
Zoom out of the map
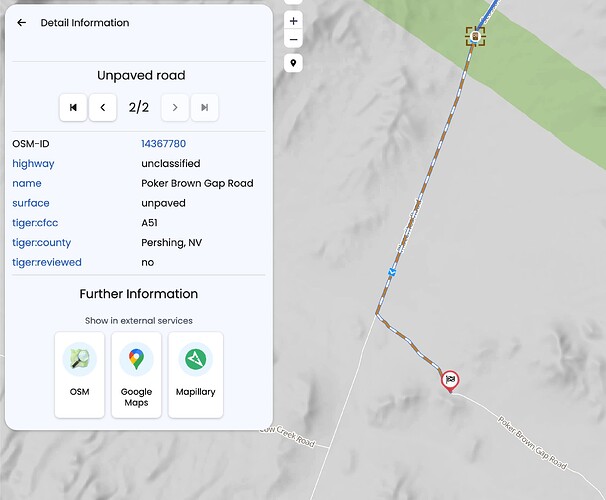tap(293, 40)
